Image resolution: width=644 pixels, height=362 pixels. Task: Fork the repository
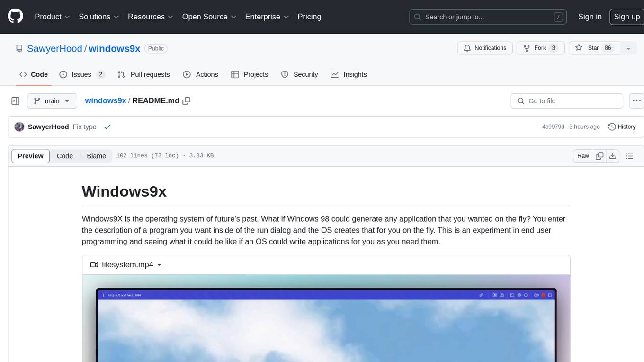point(540,48)
